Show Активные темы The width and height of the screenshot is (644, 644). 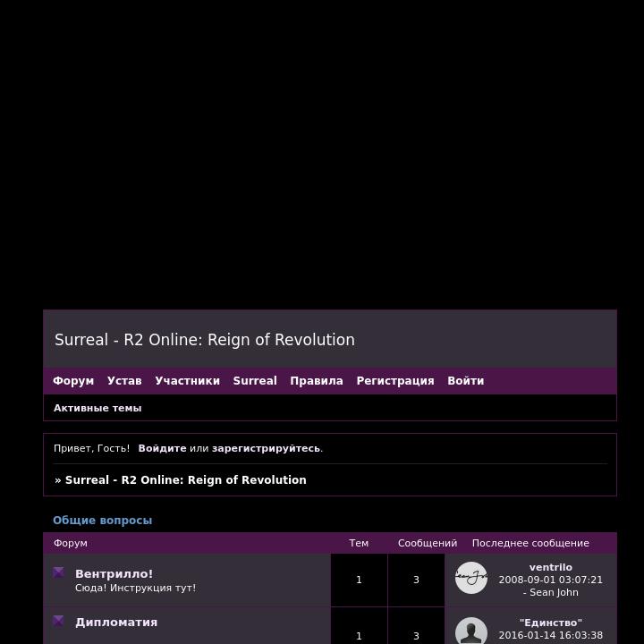pos(97,408)
